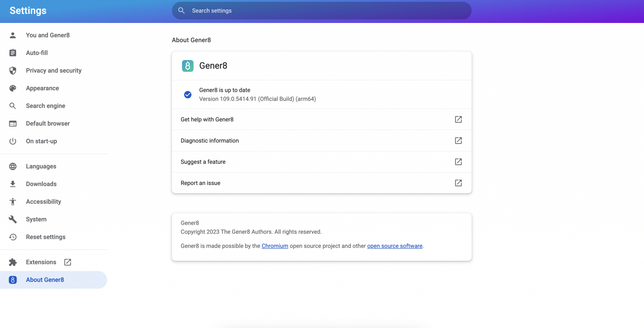
Task: Select the You and Gener8 profile icon
Action: 13,35
